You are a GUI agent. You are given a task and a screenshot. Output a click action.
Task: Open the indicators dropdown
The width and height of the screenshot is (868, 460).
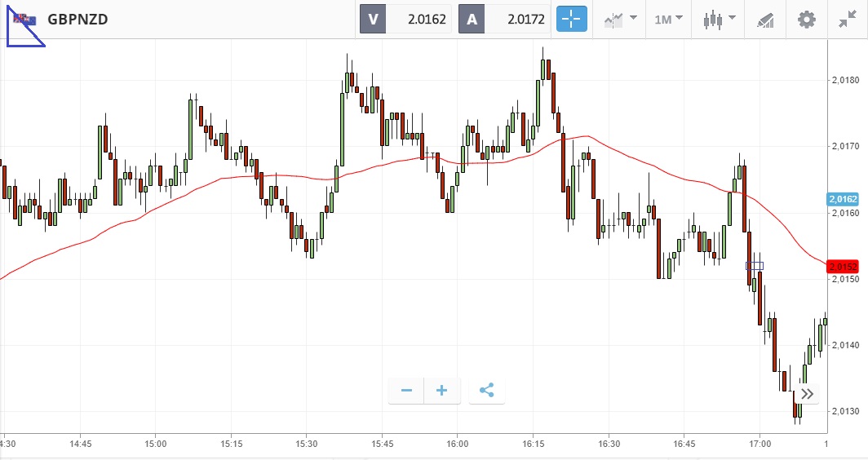(x=620, y=20)
